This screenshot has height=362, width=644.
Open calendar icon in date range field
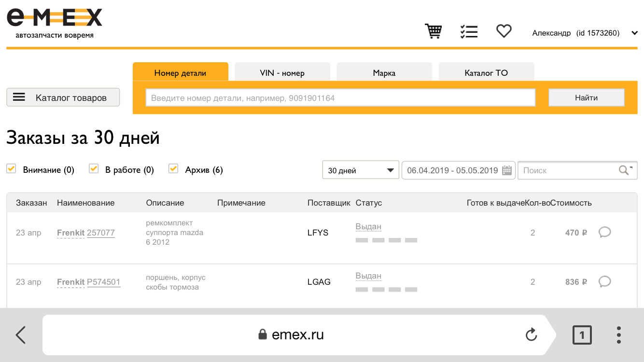pos(507,170)
